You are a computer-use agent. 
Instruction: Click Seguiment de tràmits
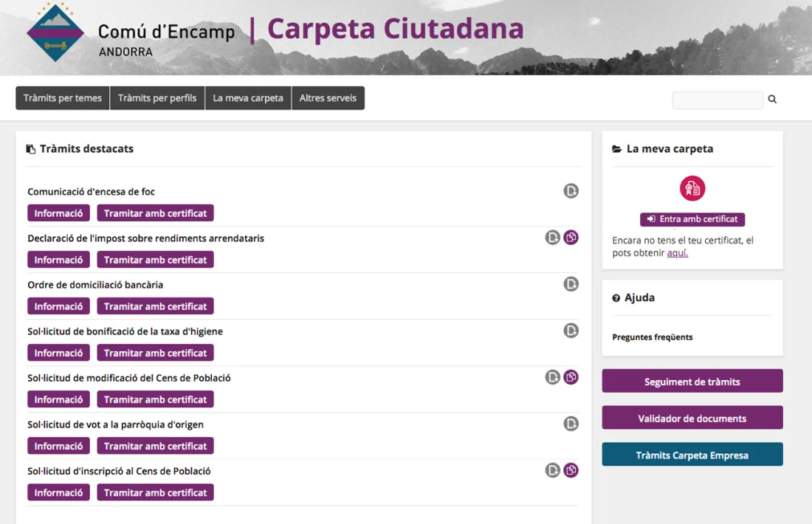692,381
